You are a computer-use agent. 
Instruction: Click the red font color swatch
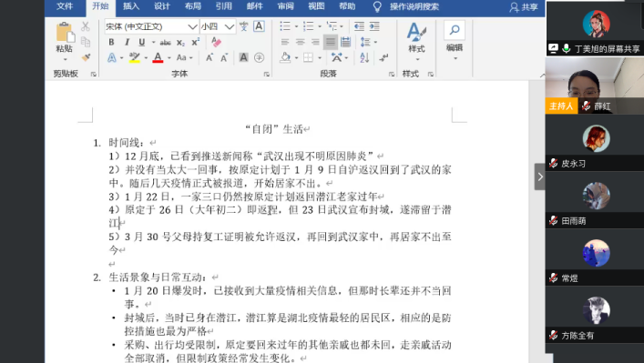coord(158,58)
